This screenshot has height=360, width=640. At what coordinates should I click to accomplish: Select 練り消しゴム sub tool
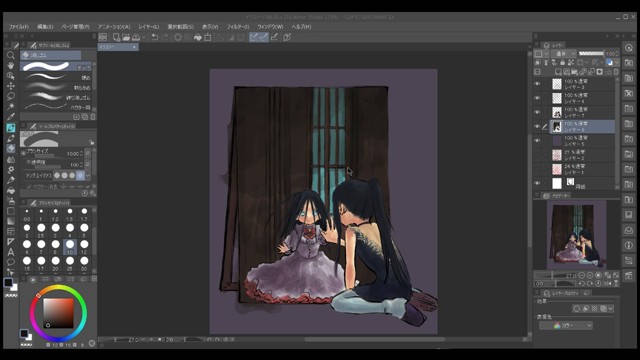click(56, 97)
